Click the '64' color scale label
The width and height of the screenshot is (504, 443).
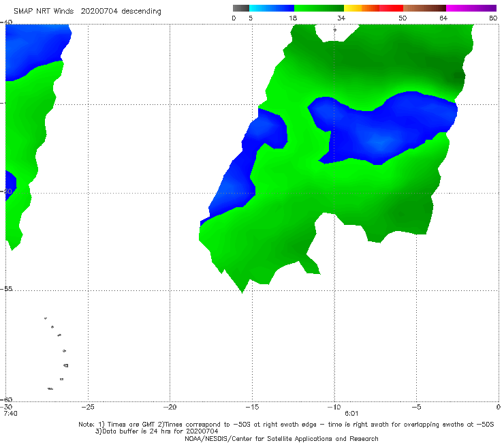click(443, 18)
